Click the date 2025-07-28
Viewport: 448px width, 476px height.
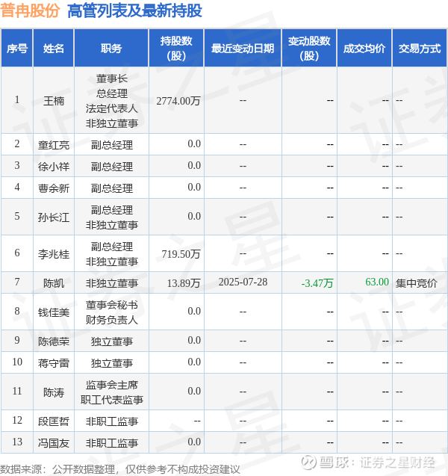[243, 282]
